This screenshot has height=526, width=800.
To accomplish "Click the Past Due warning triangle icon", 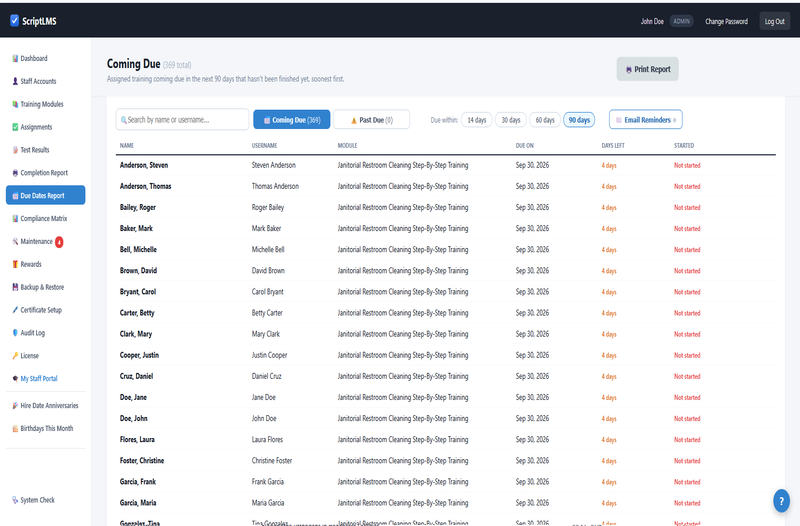I will 354,120.
